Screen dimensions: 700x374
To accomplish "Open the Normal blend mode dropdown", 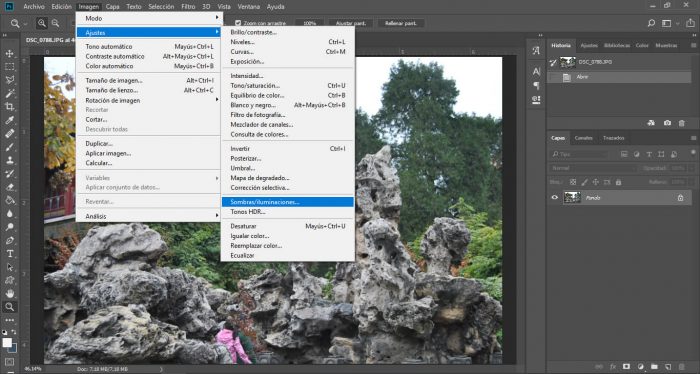I will 592,168.
